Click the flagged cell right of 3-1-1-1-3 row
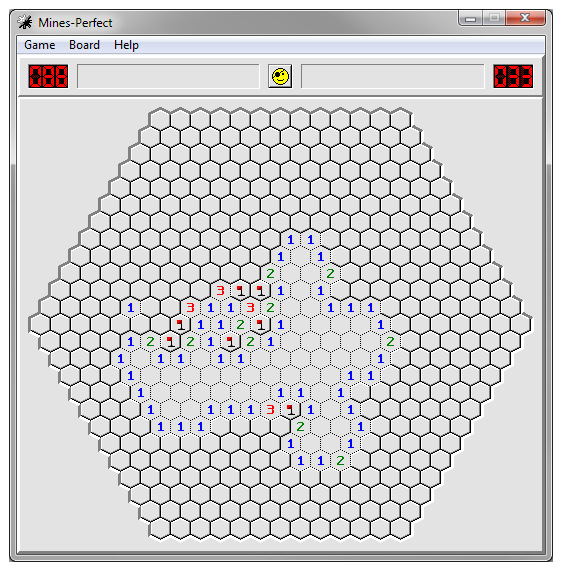 [x=290, y=410]
